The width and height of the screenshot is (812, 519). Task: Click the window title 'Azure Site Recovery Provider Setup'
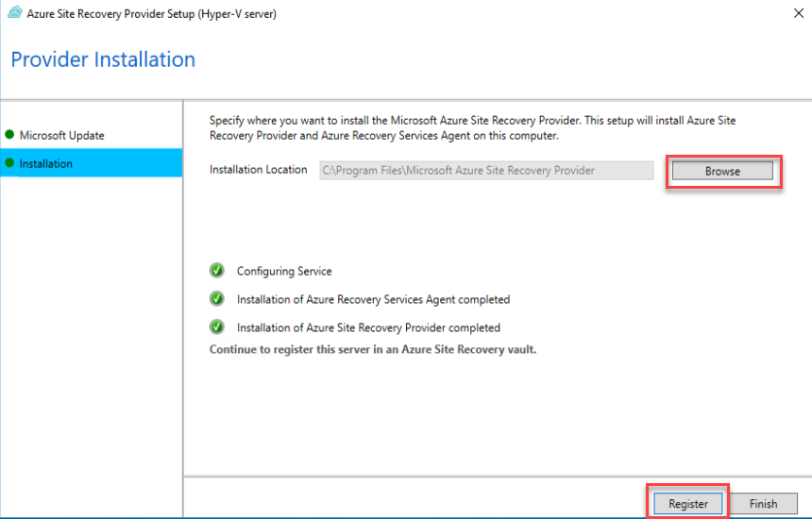tap(151, 14)
